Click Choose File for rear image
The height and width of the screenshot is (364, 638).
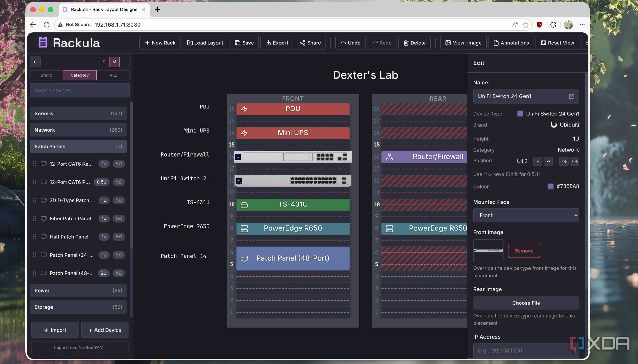[526, 303]
